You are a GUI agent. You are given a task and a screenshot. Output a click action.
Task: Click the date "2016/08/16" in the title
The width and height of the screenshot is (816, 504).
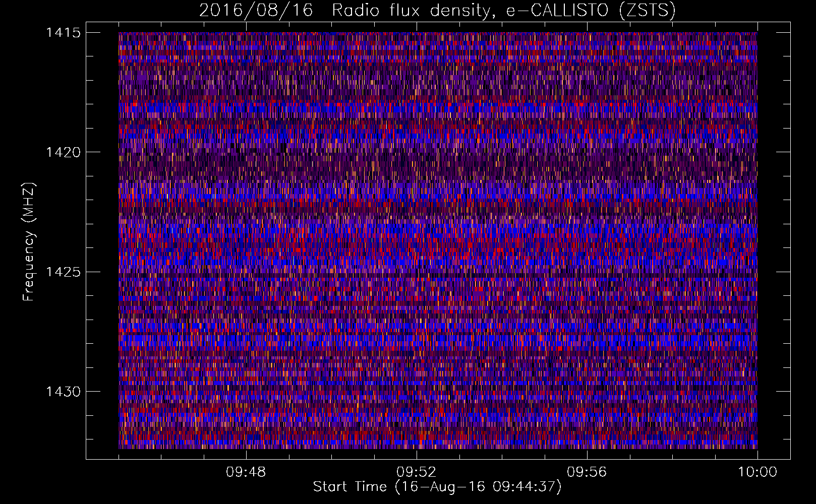(256, 11)
